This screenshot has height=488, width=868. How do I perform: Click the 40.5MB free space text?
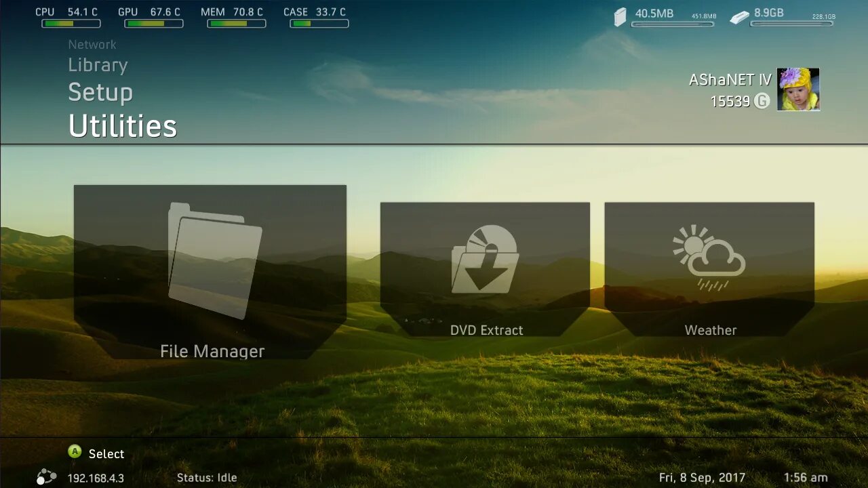[654, 13]
